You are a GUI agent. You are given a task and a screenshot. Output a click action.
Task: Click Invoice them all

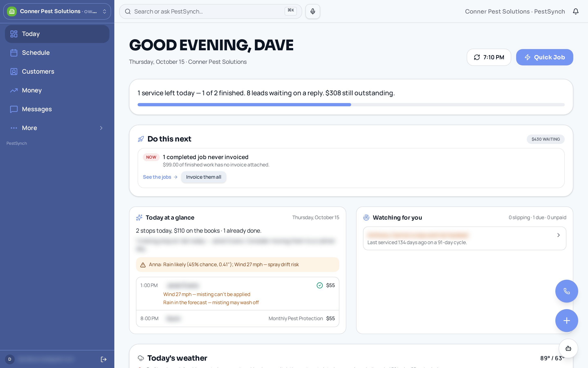tap(204, 177)
